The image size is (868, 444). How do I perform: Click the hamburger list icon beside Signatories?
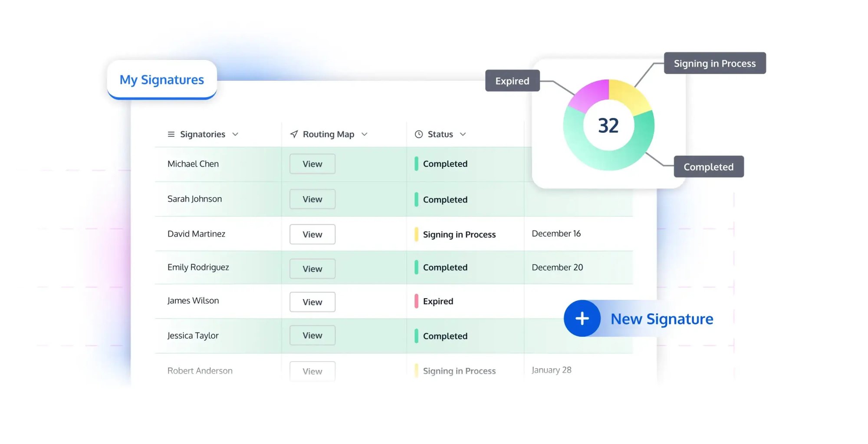[x=171, y=134]
